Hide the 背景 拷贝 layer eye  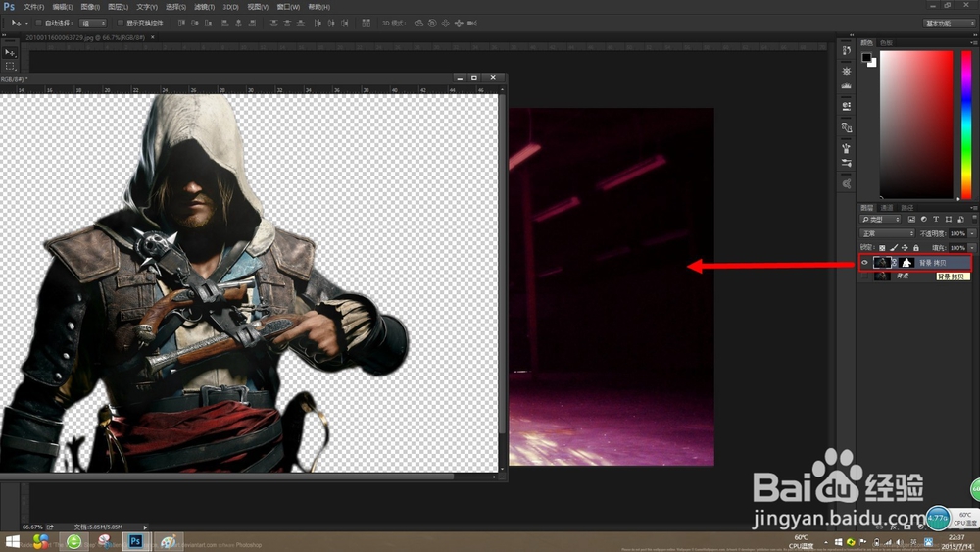pos(865,263)
